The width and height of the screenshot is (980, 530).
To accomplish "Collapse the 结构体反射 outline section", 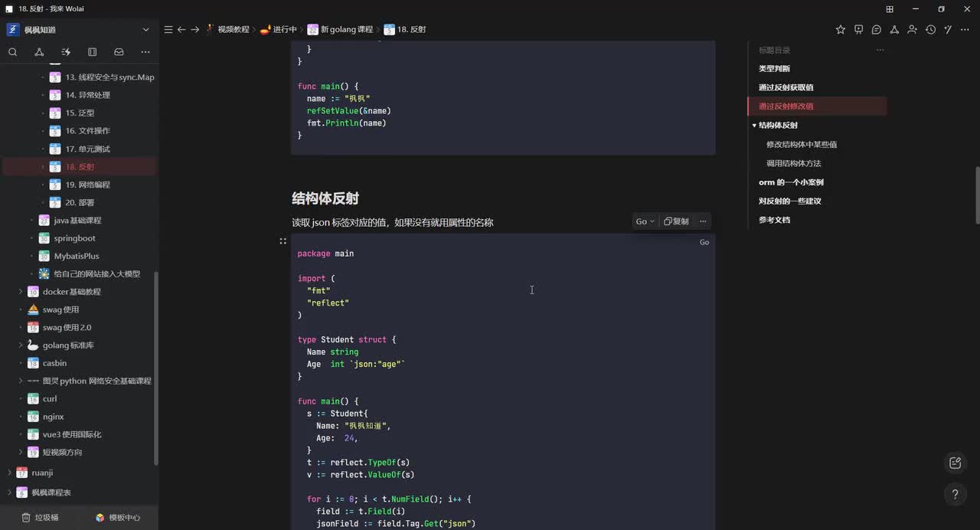I will (754, 125).
